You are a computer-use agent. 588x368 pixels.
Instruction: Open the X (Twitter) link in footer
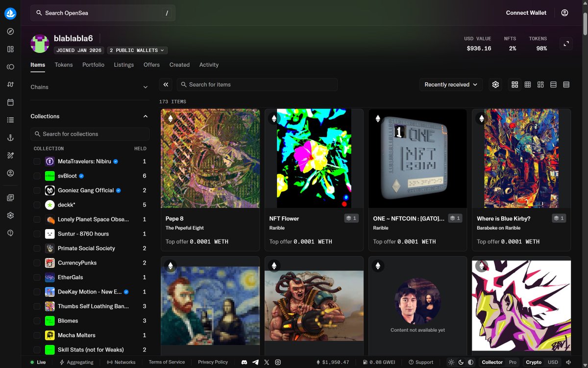pos(267,362)
